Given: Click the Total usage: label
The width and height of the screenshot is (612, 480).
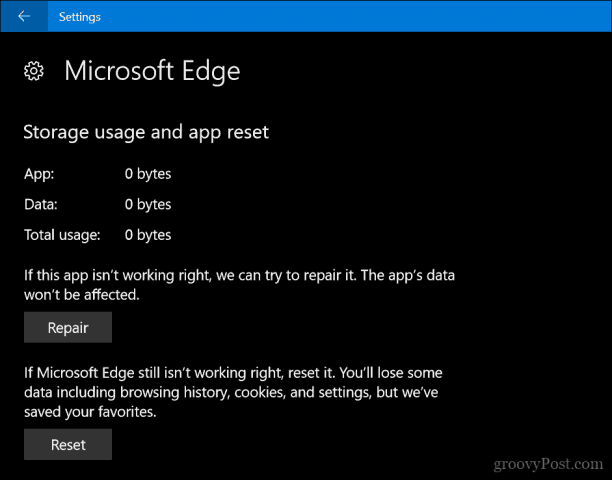Looking at the screenshot, I should tap(62, 235).
